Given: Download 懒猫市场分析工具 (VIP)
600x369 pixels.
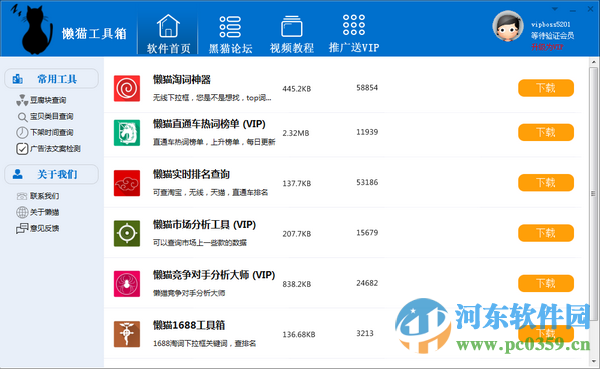Looking at the screenshot, I should click(546, 233).
